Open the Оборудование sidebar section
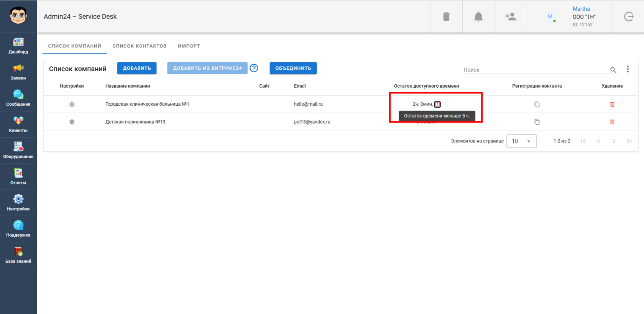Screen dimensions: 644x314 pyautogui.click(x=18, y=150)
